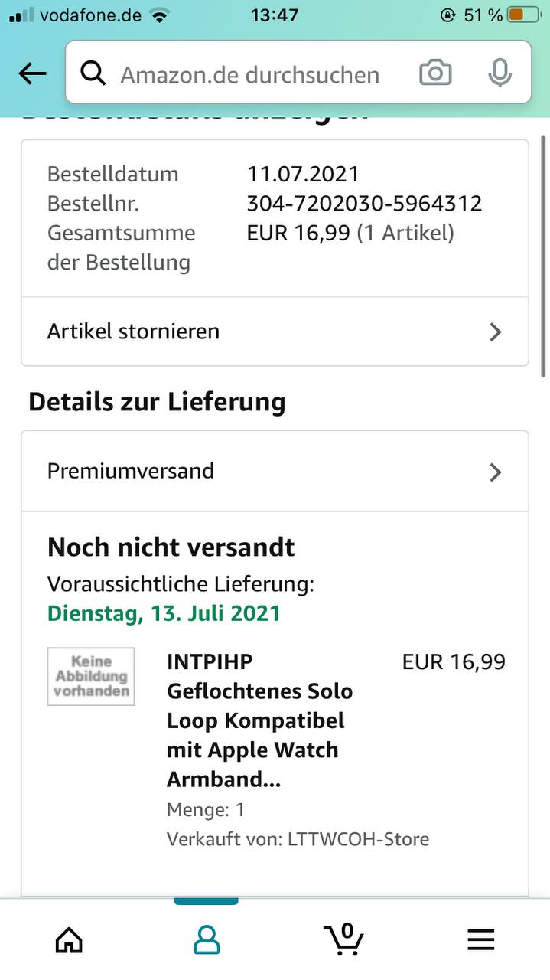
Task: Open the shopping cart
Action: pyautogui.click(x=343, y=938)
